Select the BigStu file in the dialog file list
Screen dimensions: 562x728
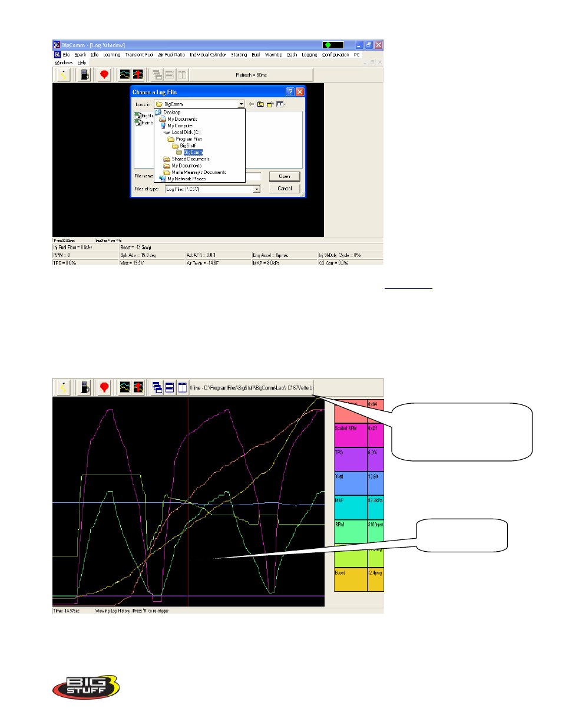point(144,116)
